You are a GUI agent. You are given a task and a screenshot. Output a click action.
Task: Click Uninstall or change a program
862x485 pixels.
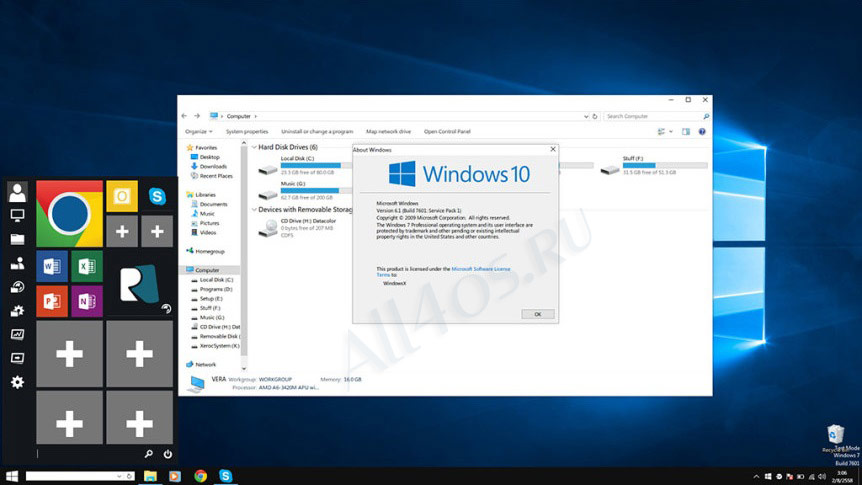pyautogui.click(x=317, y=132)
